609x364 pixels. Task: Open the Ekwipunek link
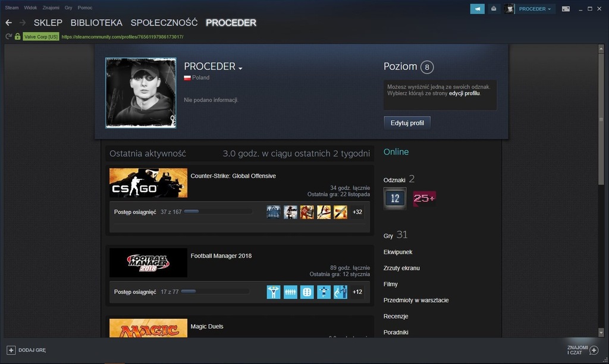[398, 252]
